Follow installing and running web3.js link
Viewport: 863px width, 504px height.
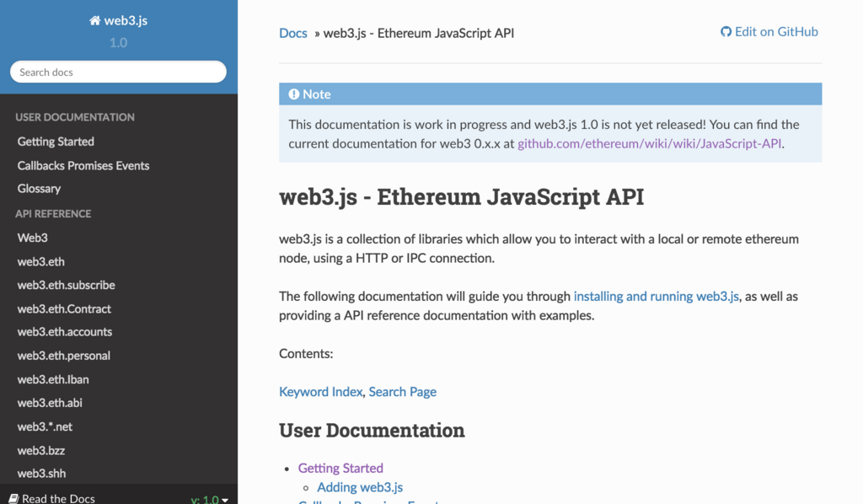tap(656, 296)
